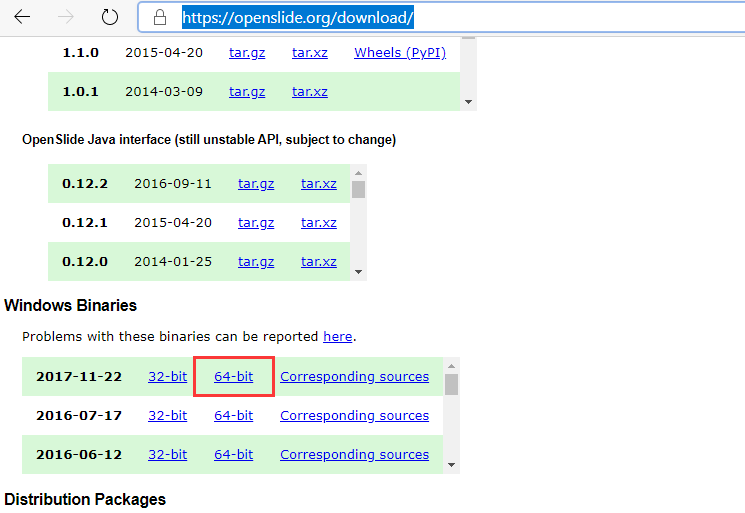Click the date 2015-04-20 beside 1.1.0
Screen dimensions: 745x513
[164, 52]
